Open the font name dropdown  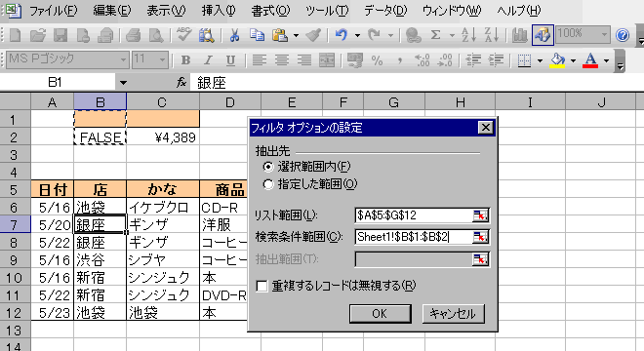123,60
